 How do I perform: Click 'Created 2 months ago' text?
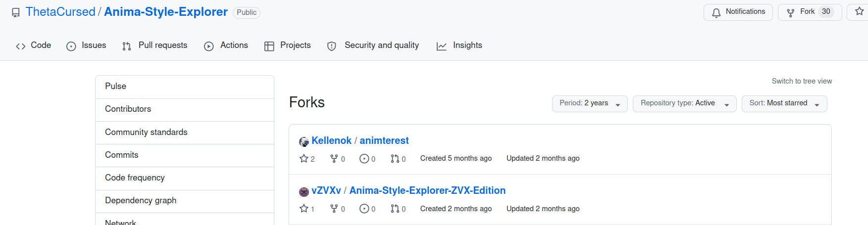[456, 209]
